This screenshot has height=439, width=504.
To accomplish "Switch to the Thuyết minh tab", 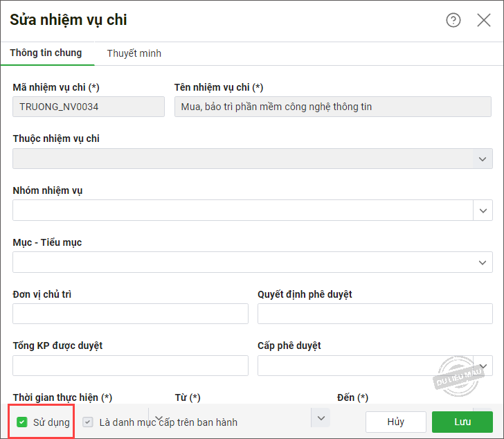I will pos(134,53).
